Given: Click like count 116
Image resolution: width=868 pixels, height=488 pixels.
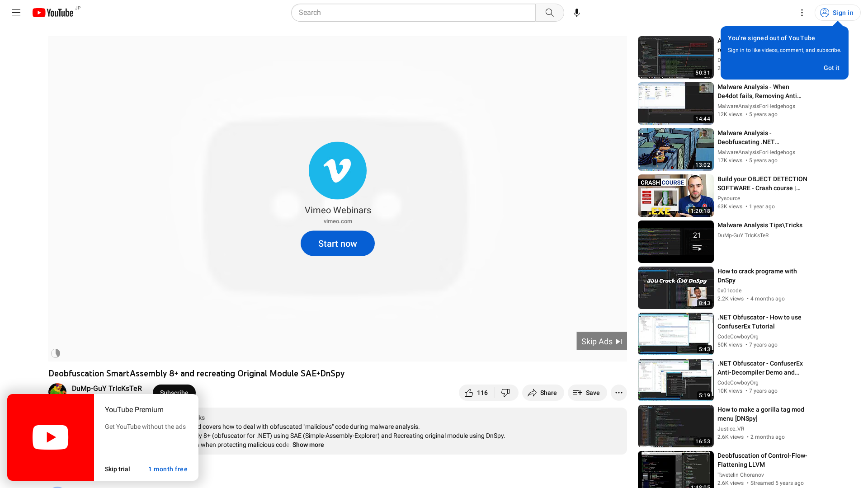Looking at the screenshot, I should 482,393.
